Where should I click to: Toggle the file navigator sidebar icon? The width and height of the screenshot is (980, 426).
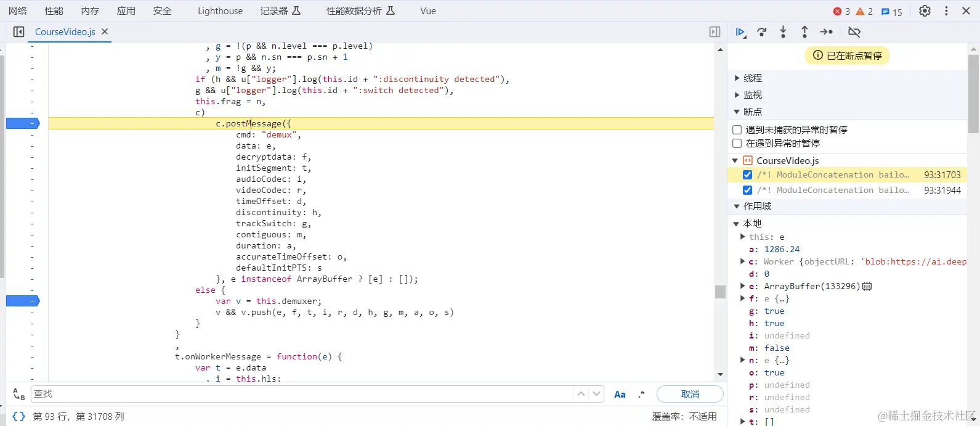point(18,32)
